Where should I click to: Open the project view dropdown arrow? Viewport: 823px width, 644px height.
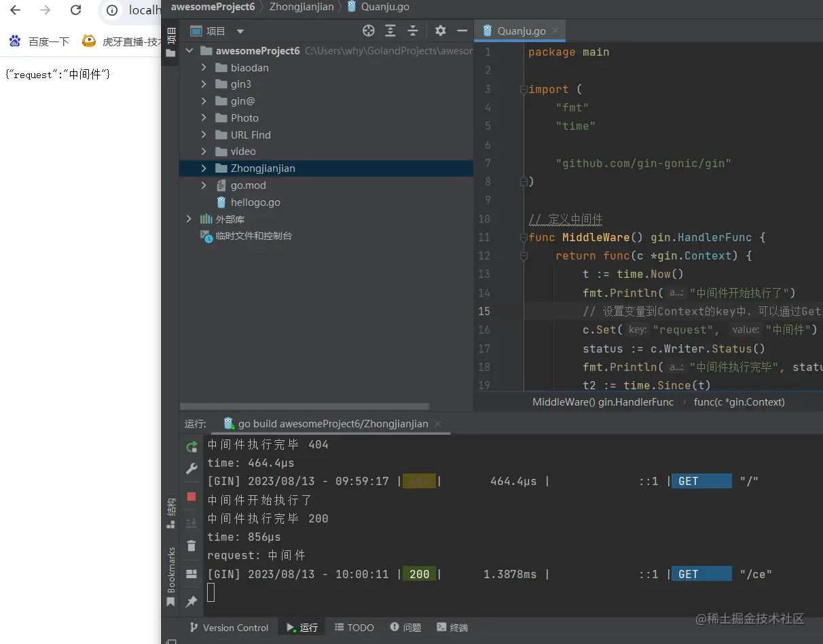(x=240, y=31)
